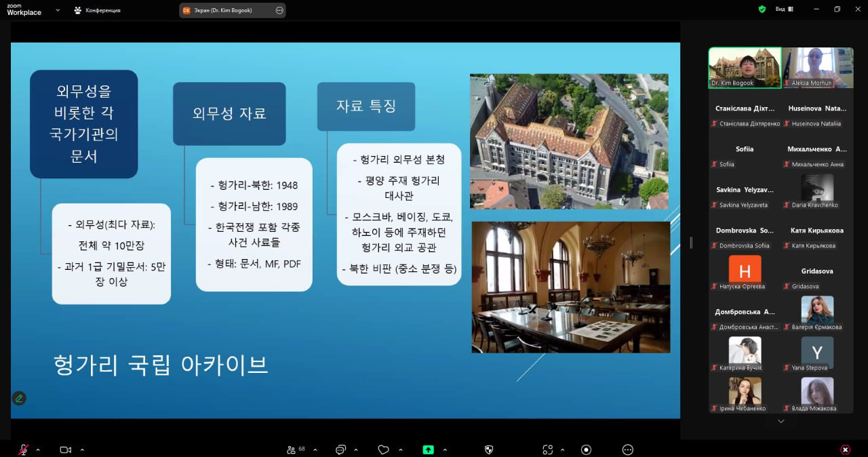This screenshot has width=868, height=457.
Task: Open the participants list
Action: click(x=292, y=450)
